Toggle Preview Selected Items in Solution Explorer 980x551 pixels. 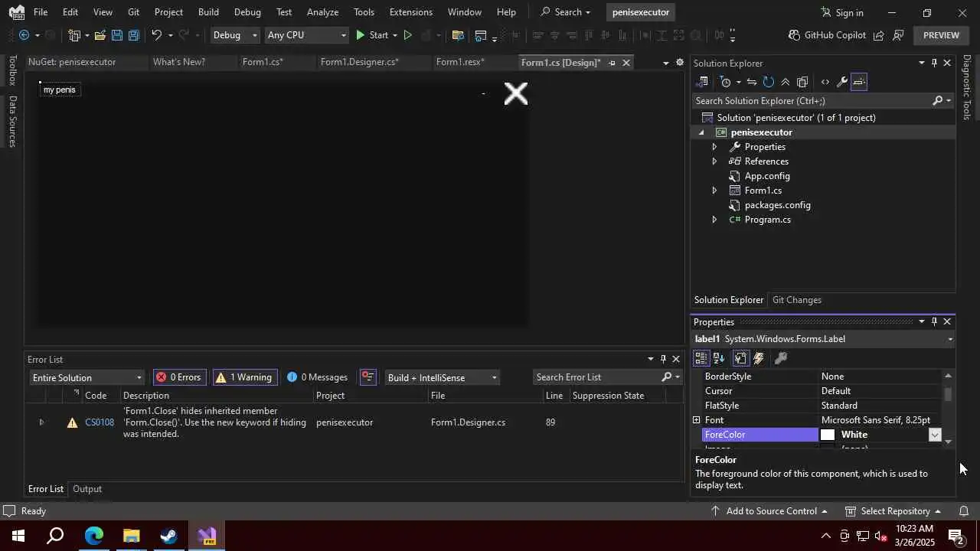[859, 82]
